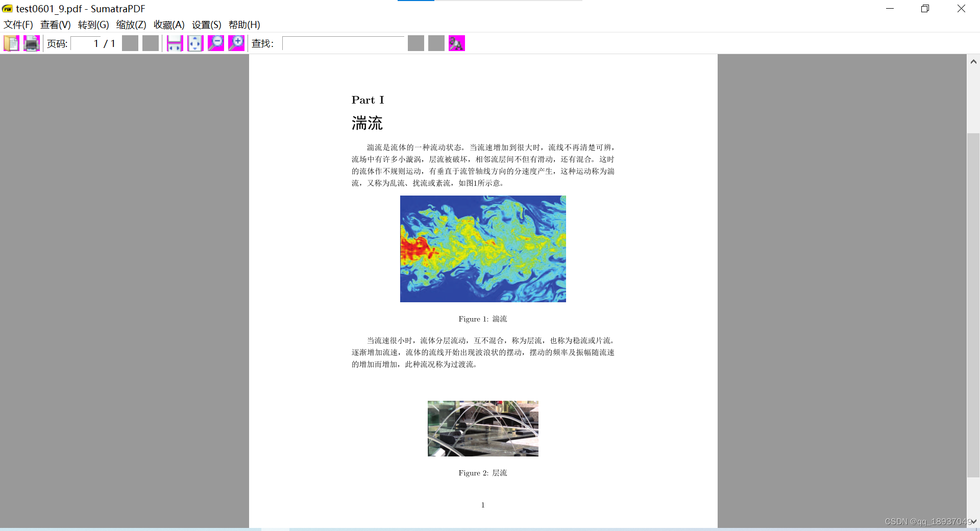980x531 pixels.
Task: Click the Zoom Out magnifier icon
Action: 216,43
